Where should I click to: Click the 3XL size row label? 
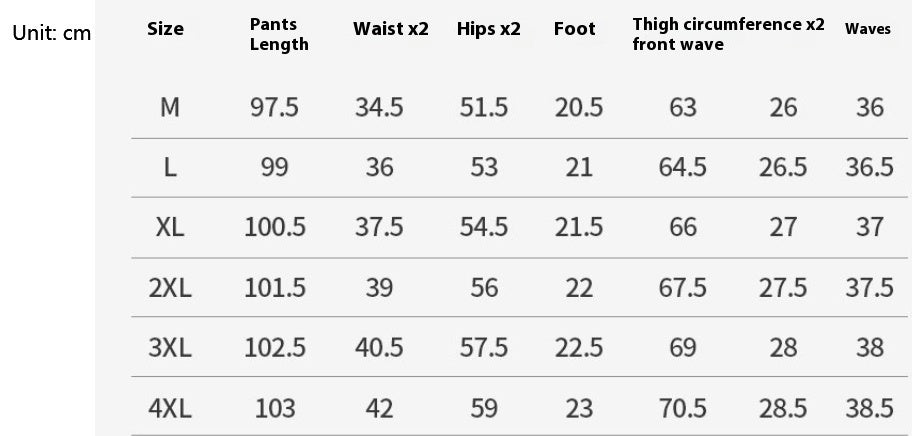(170, 348)
